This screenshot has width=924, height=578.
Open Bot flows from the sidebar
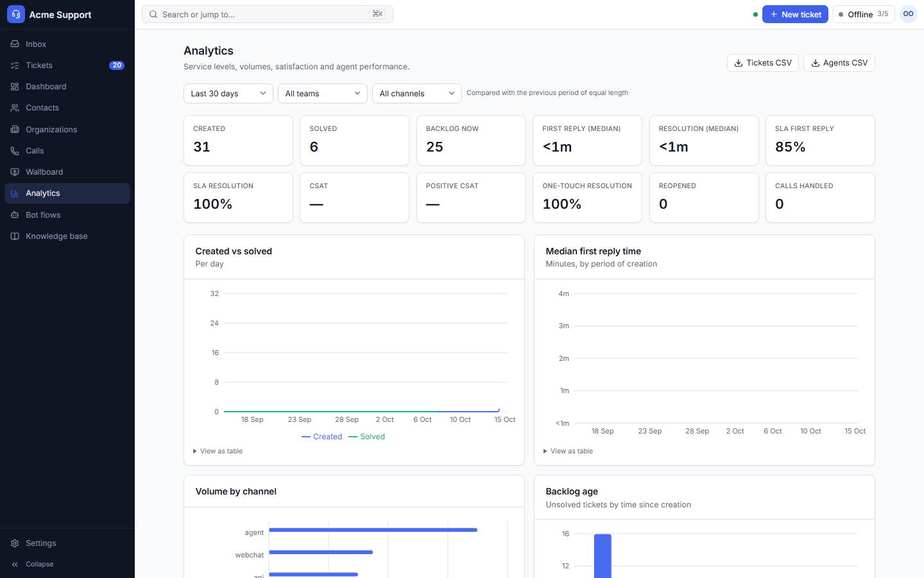pyautogui.click(x=67, y=215)
